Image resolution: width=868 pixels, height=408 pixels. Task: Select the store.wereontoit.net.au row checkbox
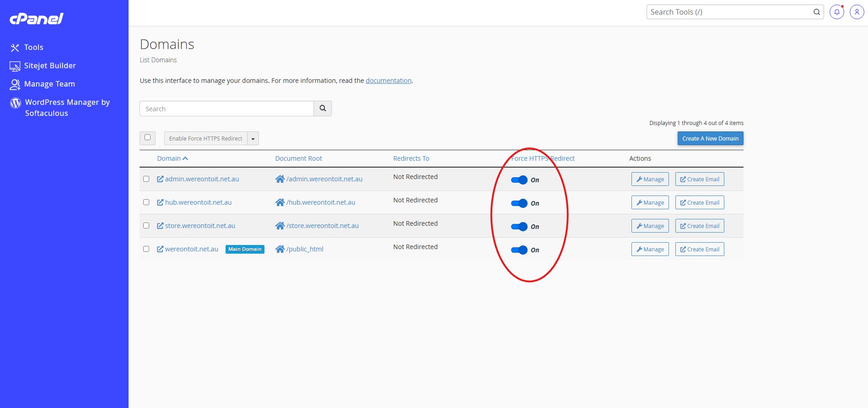click(x=146, y=226)
